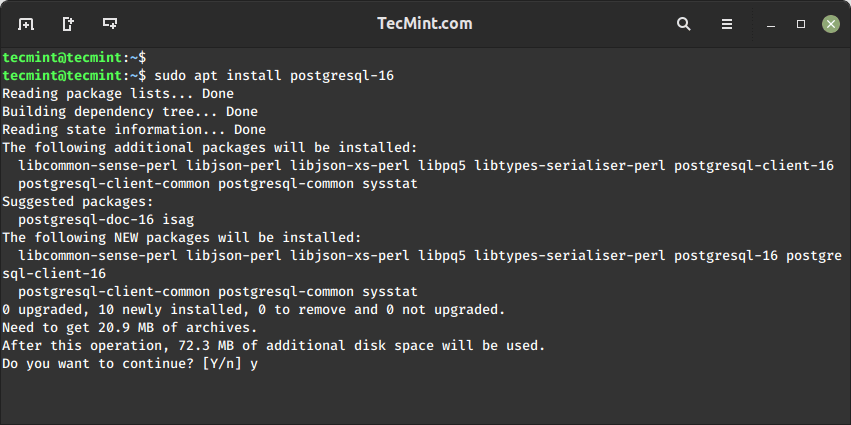Click the 'sudo apt install postgresql-16' command
851x425 pixels.
(x=253, y=76)
